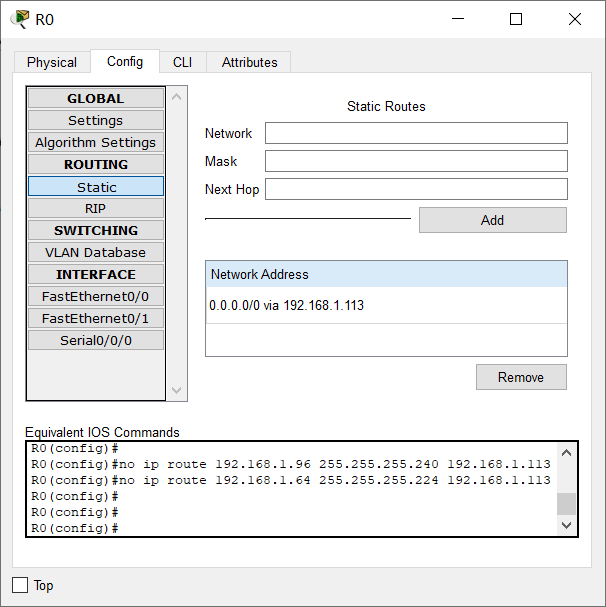Viewport: 606px width, 607px height.
Task: Click the IOS commands scroll down arrow
Action: pyautogui.click(x=567, y=525)
